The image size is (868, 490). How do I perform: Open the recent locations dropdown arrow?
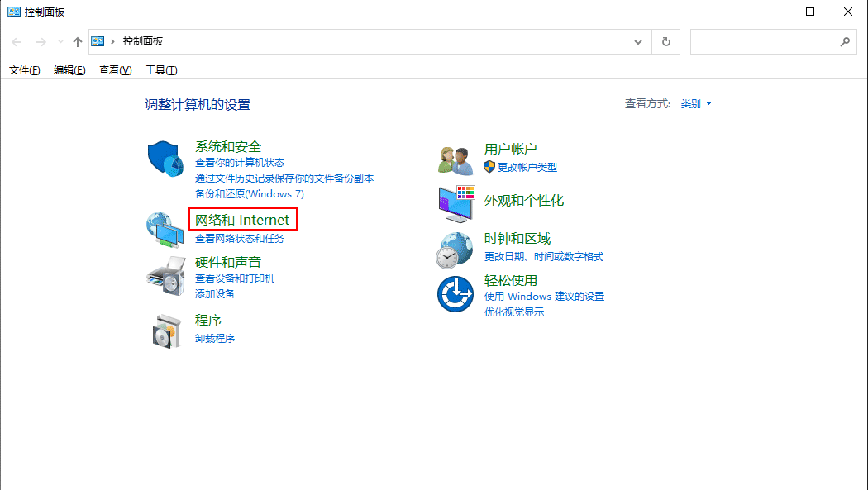pos(60,41)
